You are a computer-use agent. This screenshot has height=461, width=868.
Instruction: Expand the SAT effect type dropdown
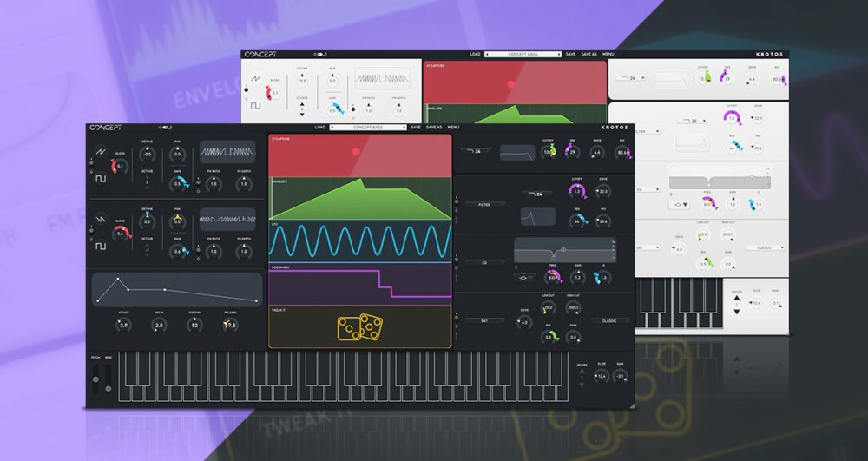click(x=484, y=320)
